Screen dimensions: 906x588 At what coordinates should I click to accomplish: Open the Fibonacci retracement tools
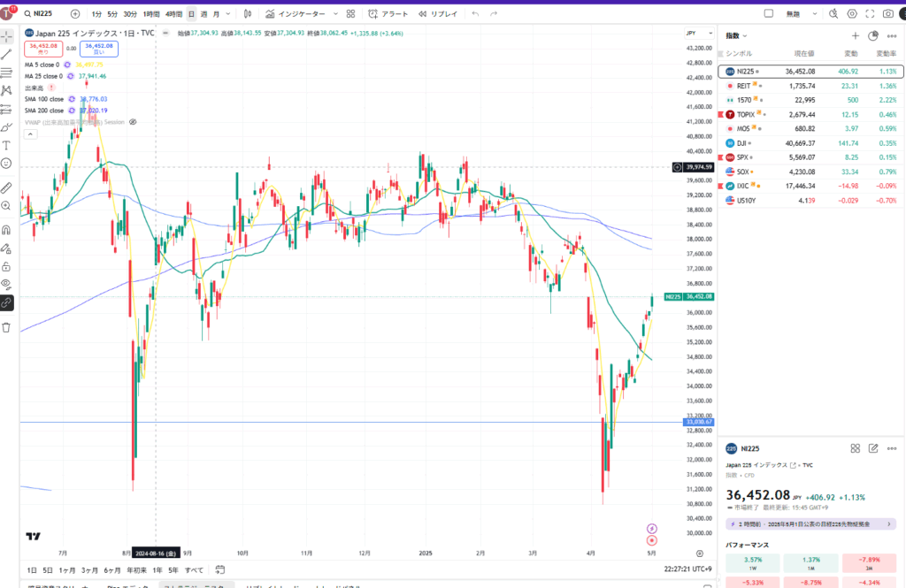pyautogui.click(x=6, y=73)
